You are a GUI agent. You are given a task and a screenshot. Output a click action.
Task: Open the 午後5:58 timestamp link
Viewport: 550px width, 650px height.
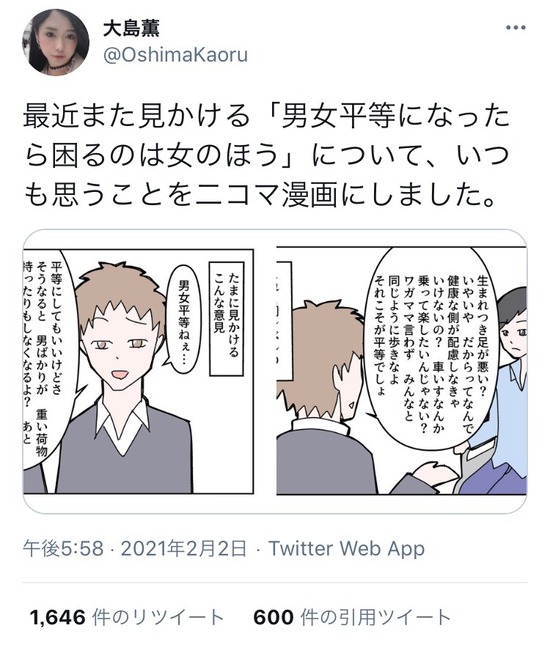[63, 548]
